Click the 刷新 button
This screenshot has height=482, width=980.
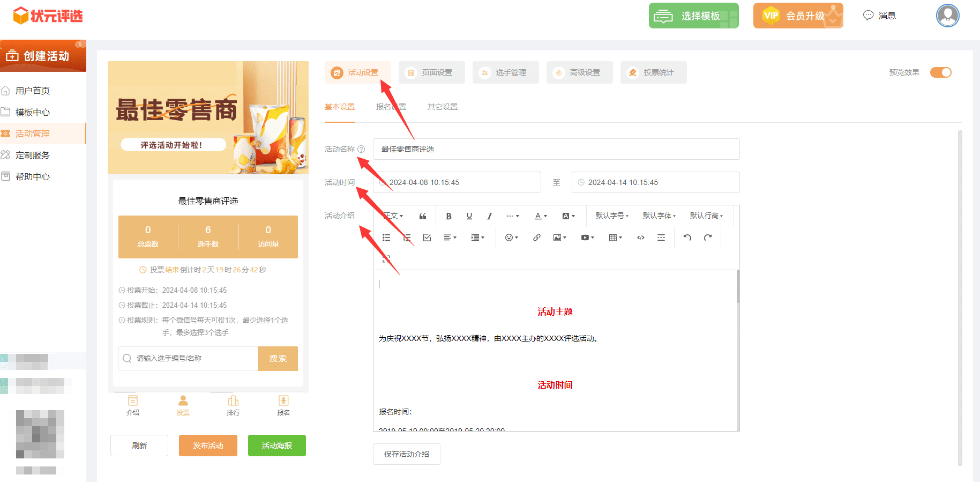point(139,446)
